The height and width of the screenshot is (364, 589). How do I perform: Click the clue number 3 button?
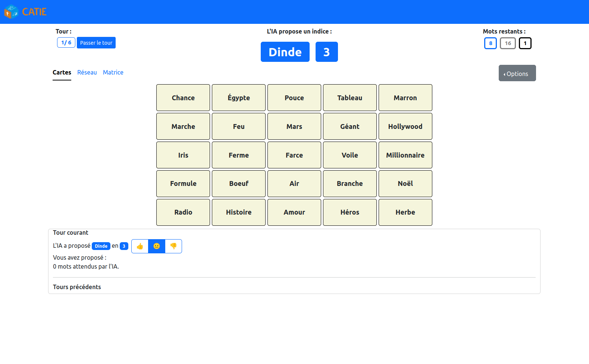click(327, 52)
